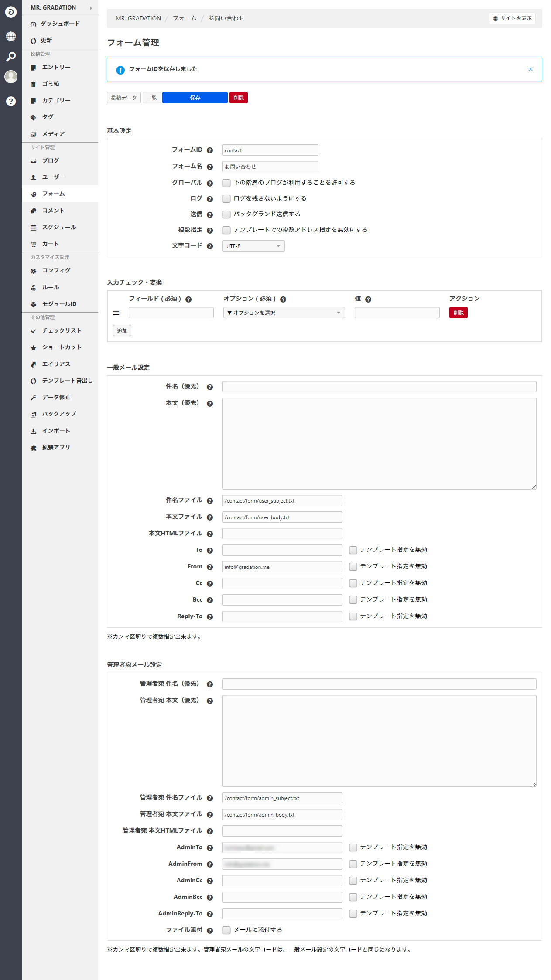Image resolution: width=551 pixels, height=980 pixels.
Task: Open エントリー in the sidebar menu
Action: point(56,67)
